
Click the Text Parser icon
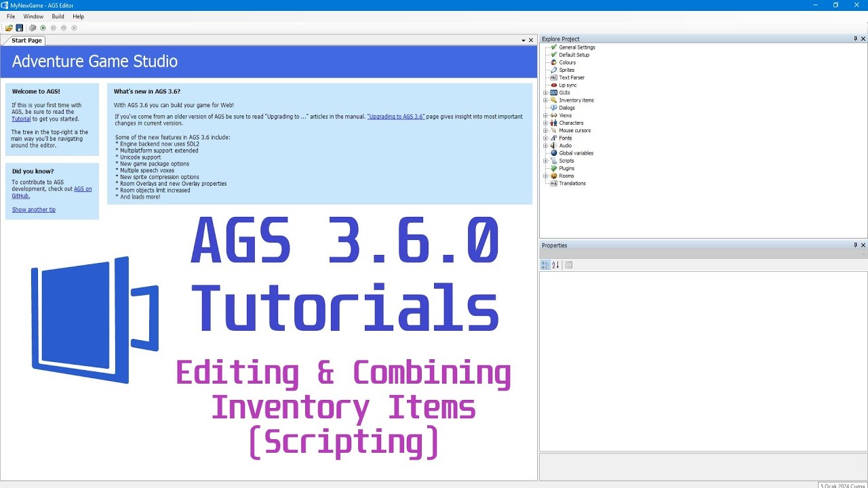pos(553,77)
